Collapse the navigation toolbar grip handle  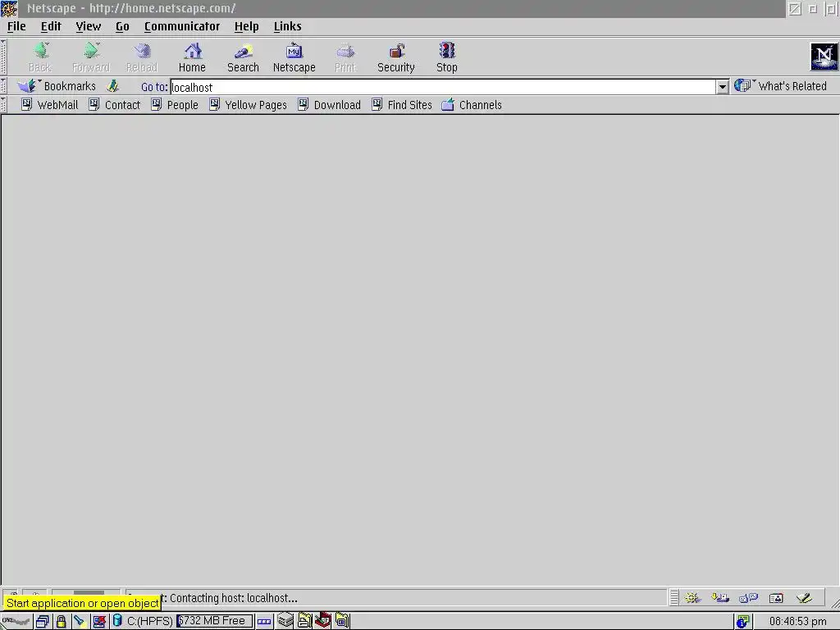pos(3,57)
